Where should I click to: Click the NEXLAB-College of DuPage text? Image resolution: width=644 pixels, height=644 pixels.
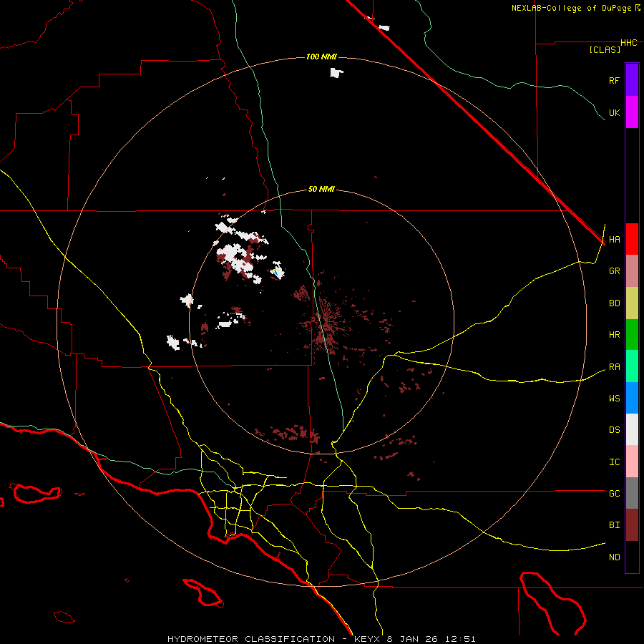pos(572,8)
